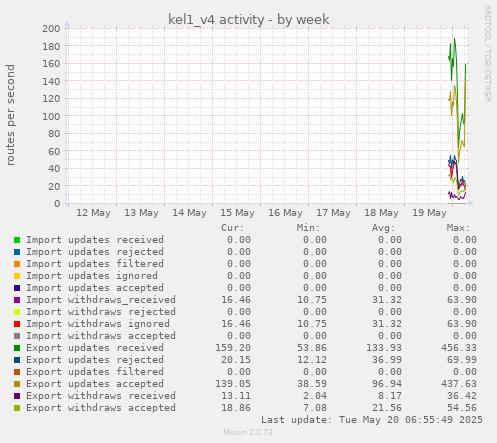Click the 18 May x-axis label
Image resolution: width=497 pixels, height=443 pixels.
pyautogui.click(x=381, y=213)
